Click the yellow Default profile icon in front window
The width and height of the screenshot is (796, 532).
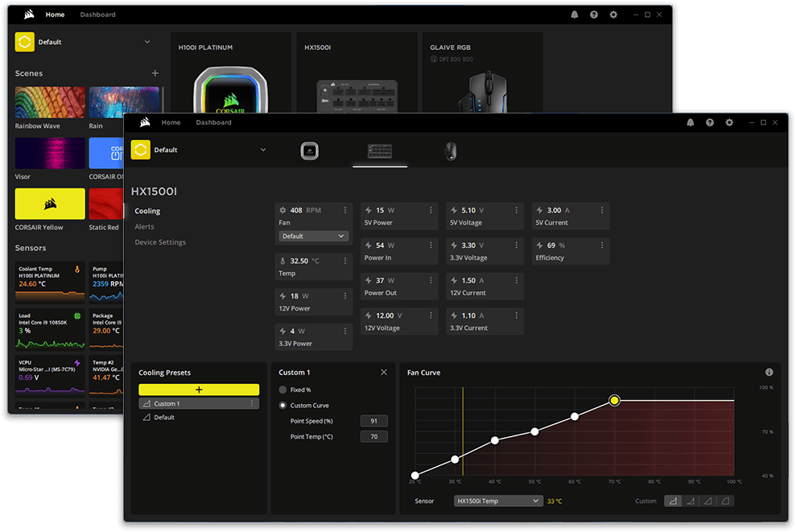pyautogui.click(x=141, y=150)
